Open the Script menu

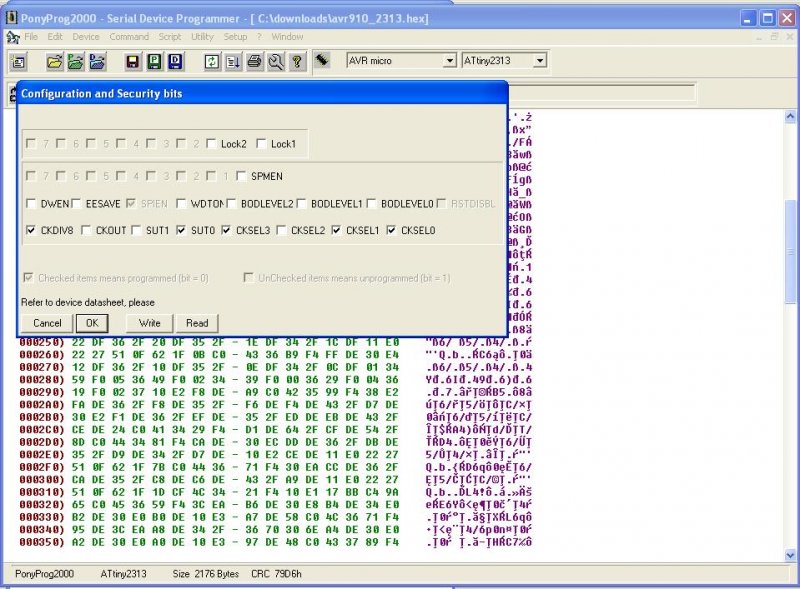click(170, 37)
